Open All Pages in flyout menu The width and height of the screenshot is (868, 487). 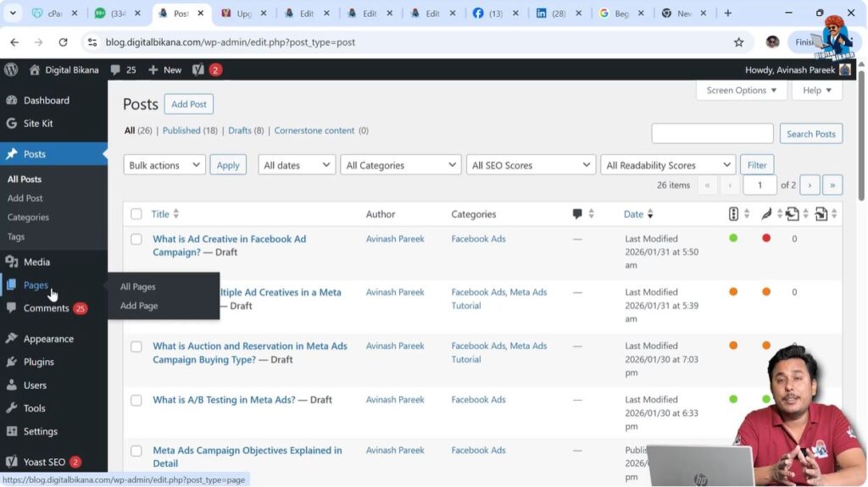138,286
